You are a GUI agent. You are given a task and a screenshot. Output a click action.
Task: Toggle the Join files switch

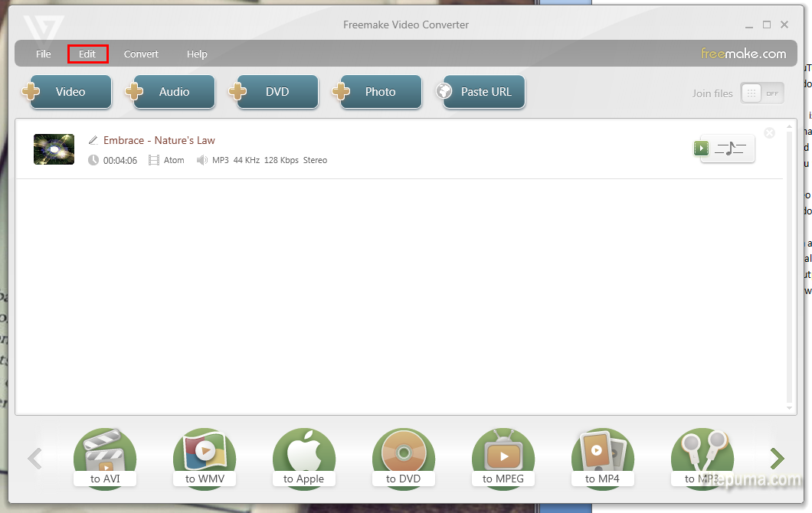tap(761, 93)
